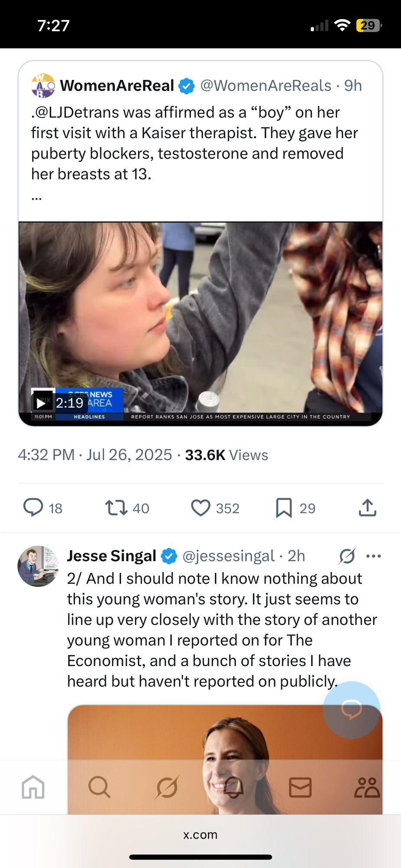
Task: Open @jessesingal profile handle
Action: (228, 556)
